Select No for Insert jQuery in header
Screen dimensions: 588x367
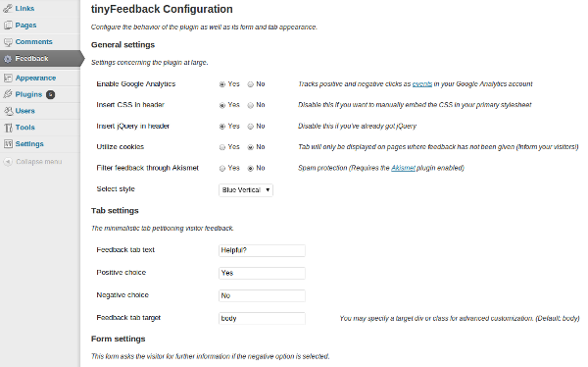pos(251,127)
